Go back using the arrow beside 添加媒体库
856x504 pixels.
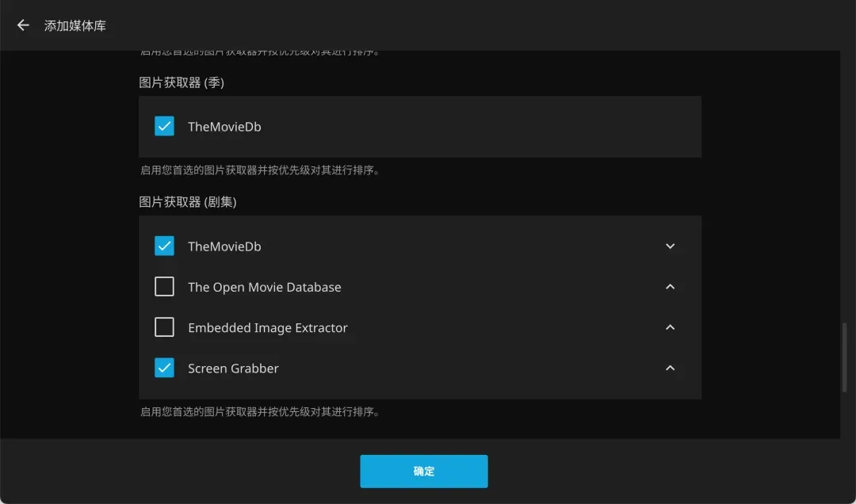tap(23, 25)
